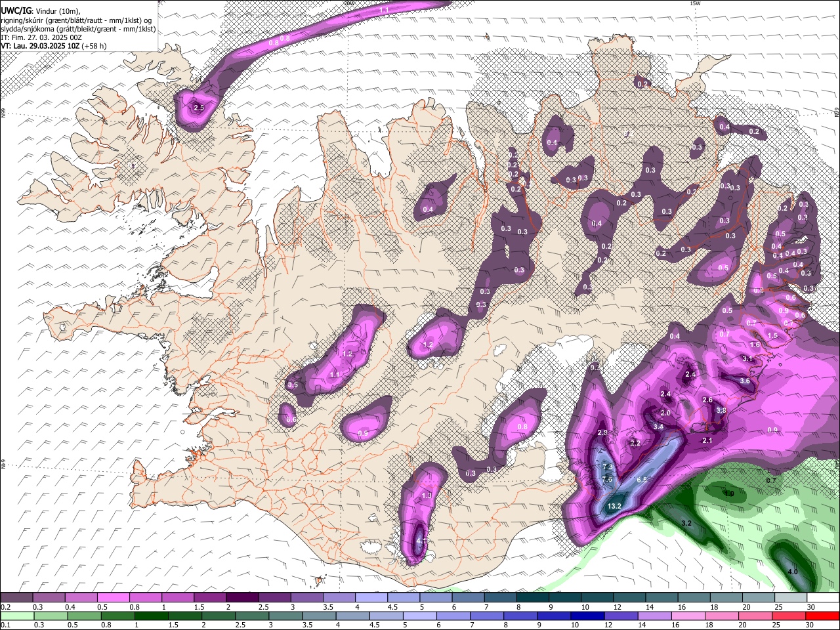Click the 1.3 snowfall value on the map
This screenshot has width=840, height=630.
[427, 495]
